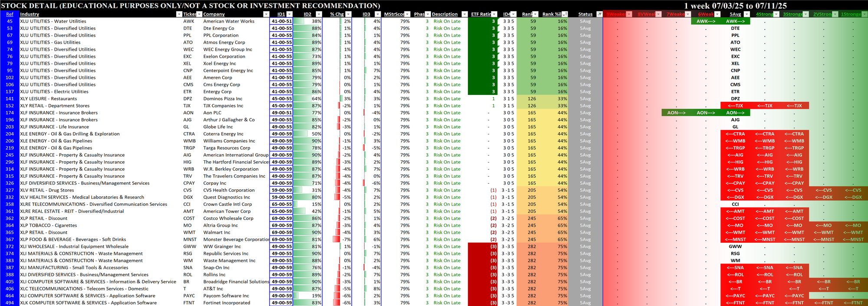Viewport: 868px width, 306px height.
Task: Select the 15% ID2 cell for Crown Castle
Action: tap(308, 204)
